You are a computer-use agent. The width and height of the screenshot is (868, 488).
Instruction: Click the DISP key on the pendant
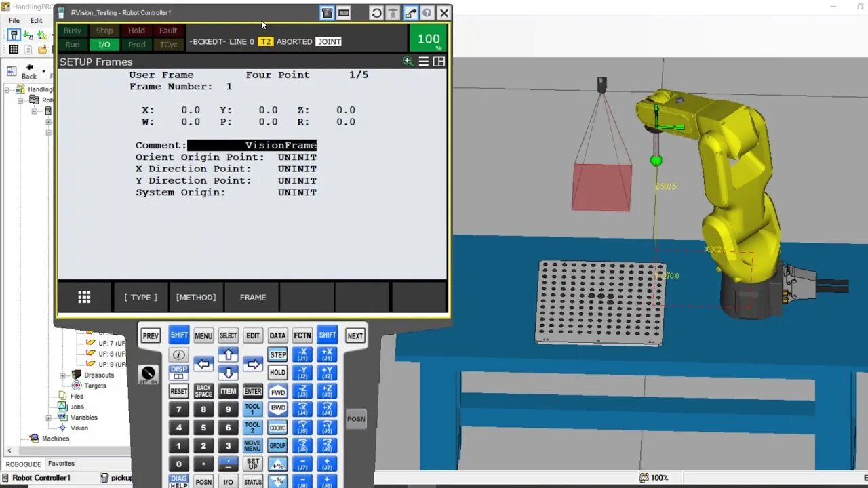click(178, 373)
